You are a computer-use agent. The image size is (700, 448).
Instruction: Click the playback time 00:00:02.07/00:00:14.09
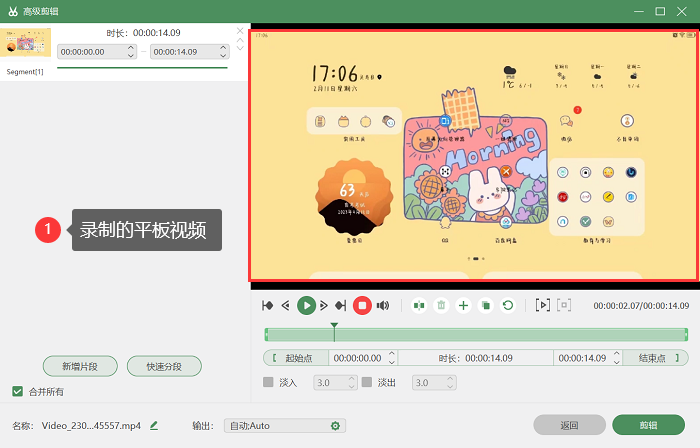point(641,306)
